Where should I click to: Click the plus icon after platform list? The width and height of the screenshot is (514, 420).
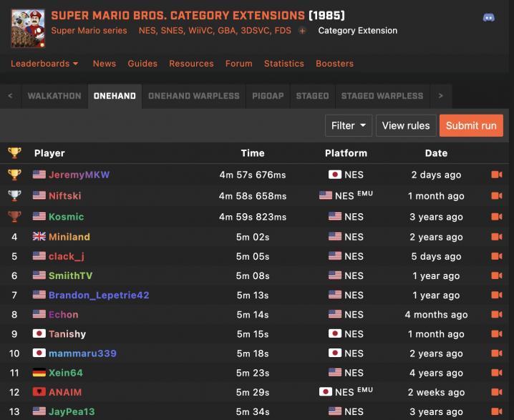302,31
